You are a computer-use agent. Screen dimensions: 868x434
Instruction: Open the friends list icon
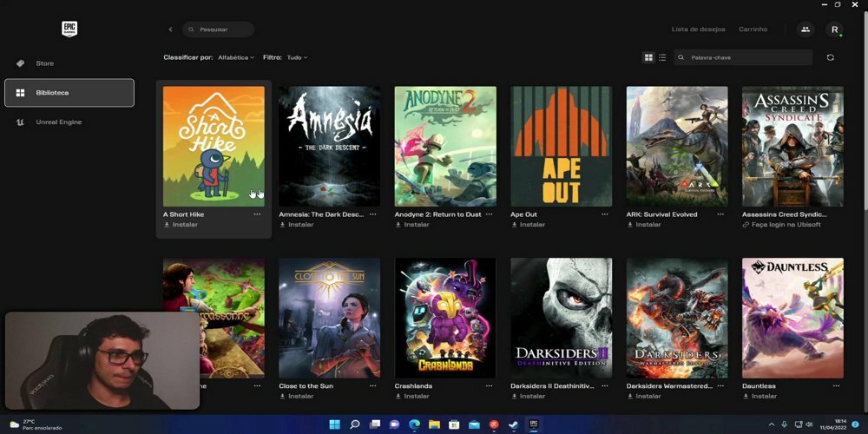pos(806,30)
